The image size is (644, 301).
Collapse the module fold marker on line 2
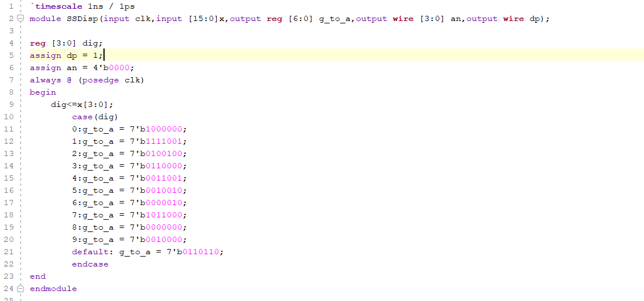(x=21, y=19)
